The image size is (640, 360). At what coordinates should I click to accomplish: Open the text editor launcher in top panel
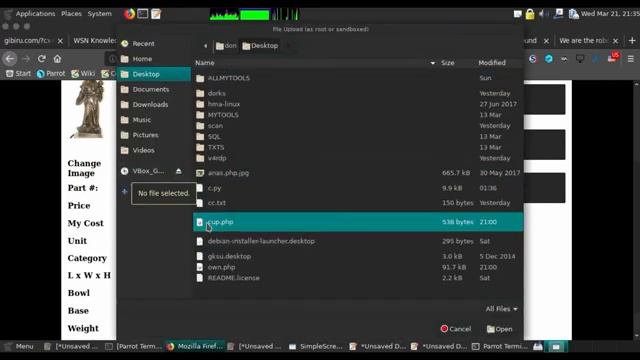[156, 14]
